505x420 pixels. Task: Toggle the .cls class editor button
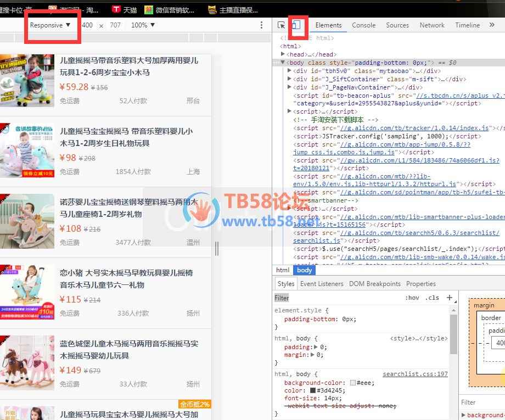pos(432,298)
